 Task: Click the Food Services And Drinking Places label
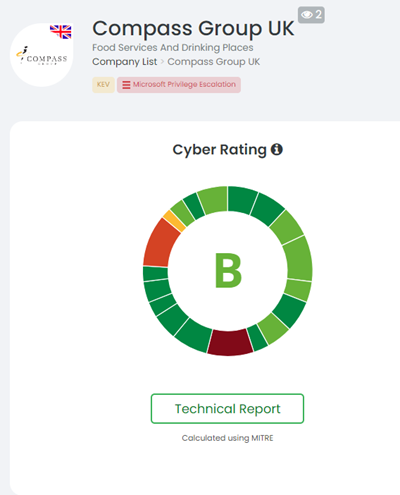click(x=173, y=47)
